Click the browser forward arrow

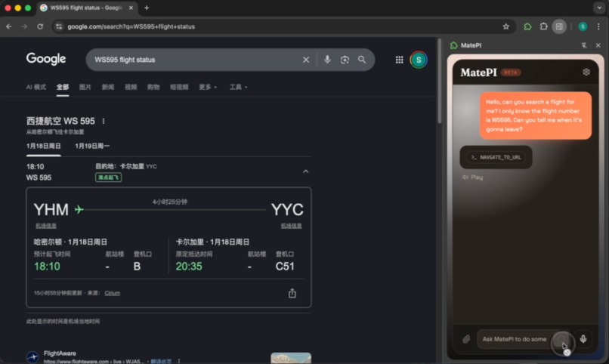pos(24,26)
